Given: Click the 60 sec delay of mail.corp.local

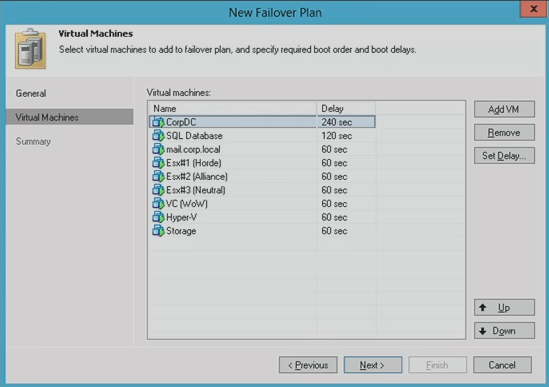Looking at the screenshot, I should pos(334,150).
